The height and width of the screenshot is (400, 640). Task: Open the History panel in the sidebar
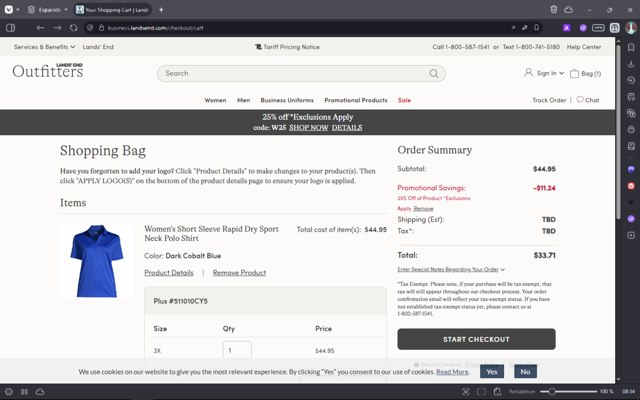pos(631,80)
